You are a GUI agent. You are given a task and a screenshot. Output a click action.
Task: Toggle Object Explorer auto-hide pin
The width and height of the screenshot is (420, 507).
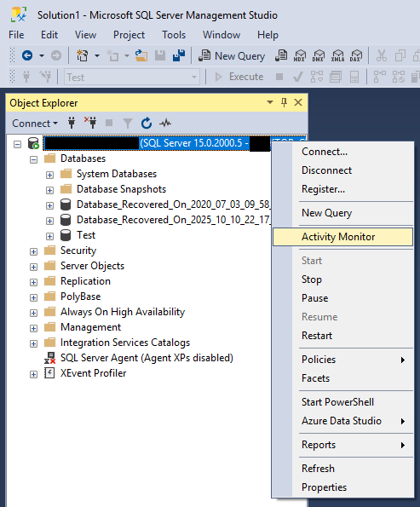284,102
